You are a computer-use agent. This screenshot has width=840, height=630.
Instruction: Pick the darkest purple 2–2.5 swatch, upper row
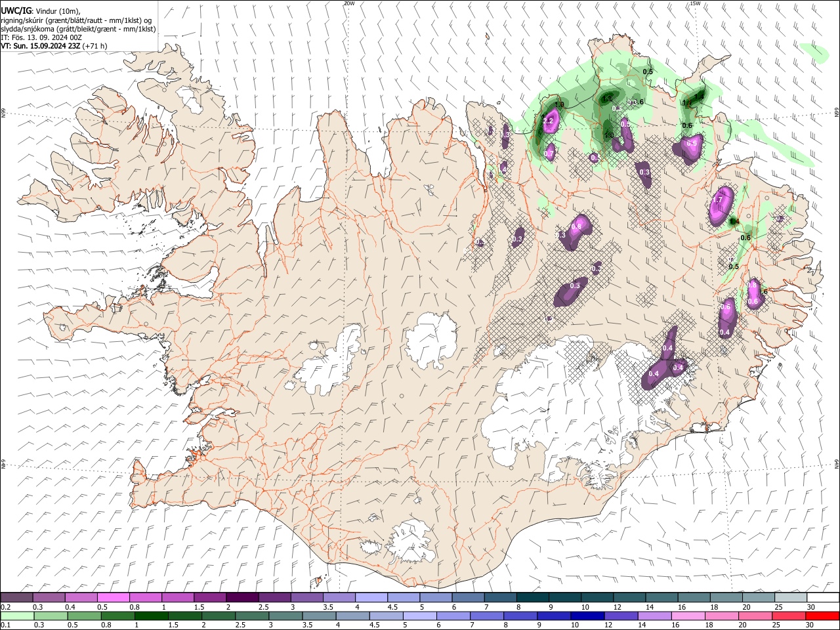(242, 598)
